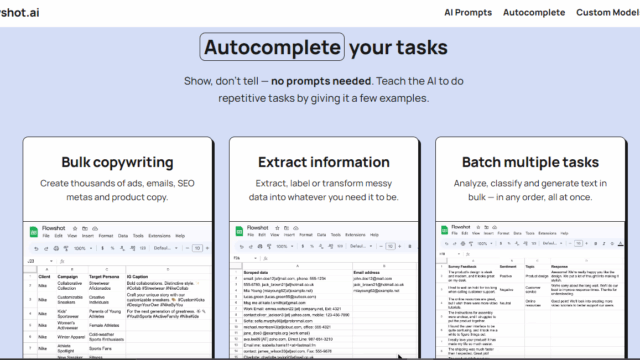The image size is (640, 360).
Task: Open Help menu in Extract information sheet
Action: pos(374,235)
